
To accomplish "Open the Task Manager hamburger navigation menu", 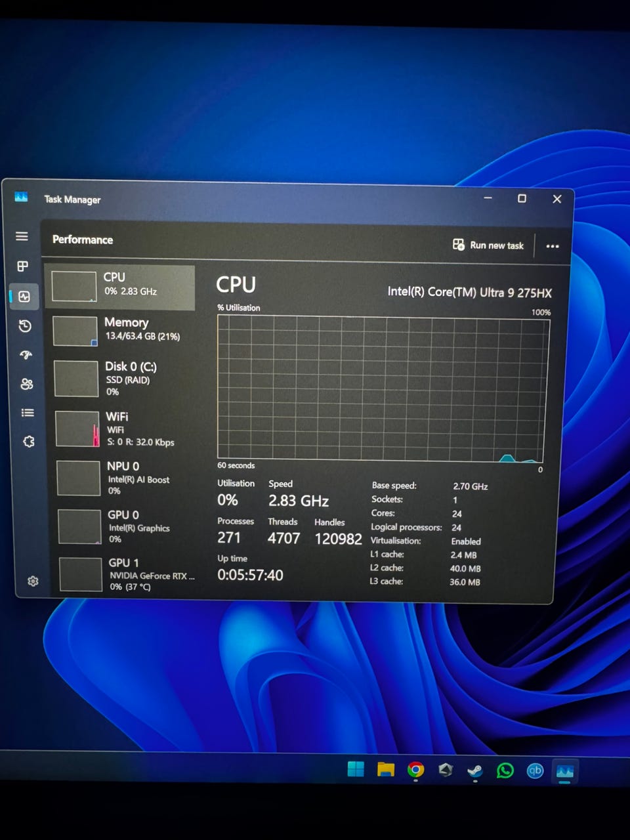I will point(22,236).
